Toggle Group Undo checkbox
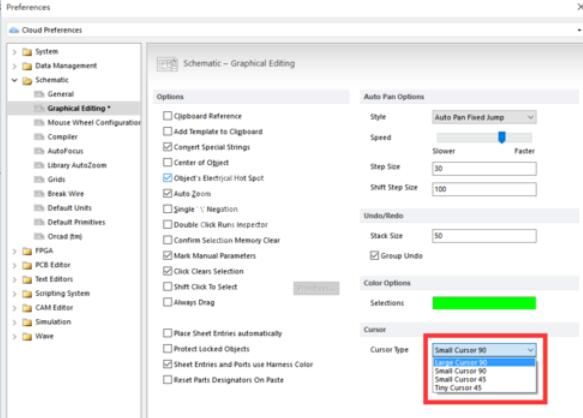Viewport: 583px width, 418px height. [374, 255]
